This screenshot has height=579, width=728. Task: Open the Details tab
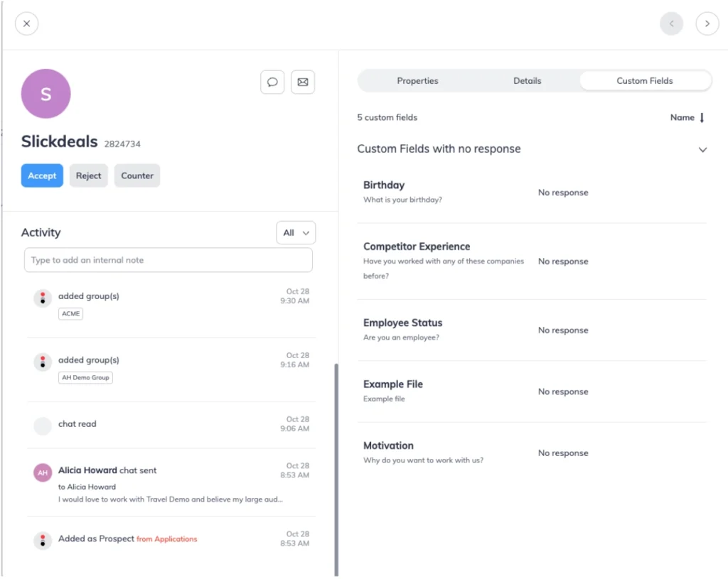527,80
